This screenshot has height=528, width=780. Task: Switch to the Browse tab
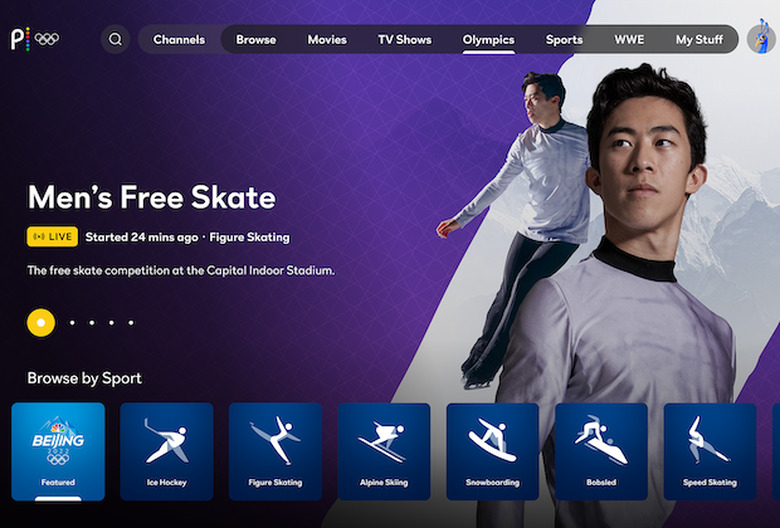coord(256,39)
